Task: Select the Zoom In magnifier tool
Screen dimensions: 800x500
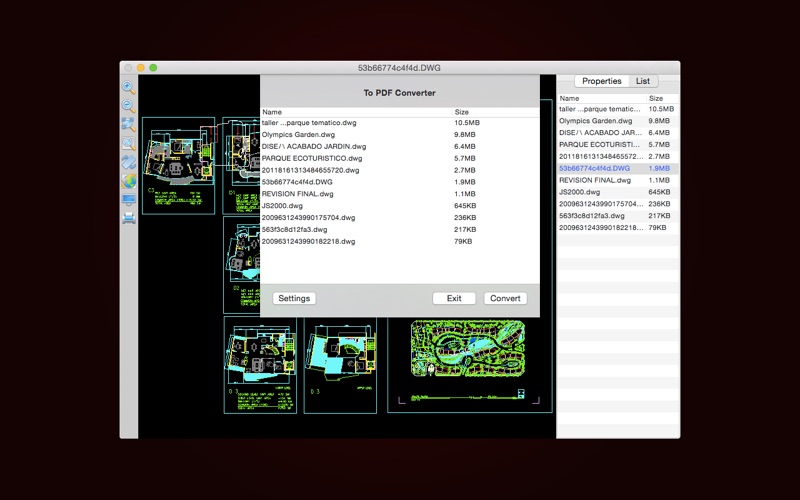Action: tap(129, 87)
